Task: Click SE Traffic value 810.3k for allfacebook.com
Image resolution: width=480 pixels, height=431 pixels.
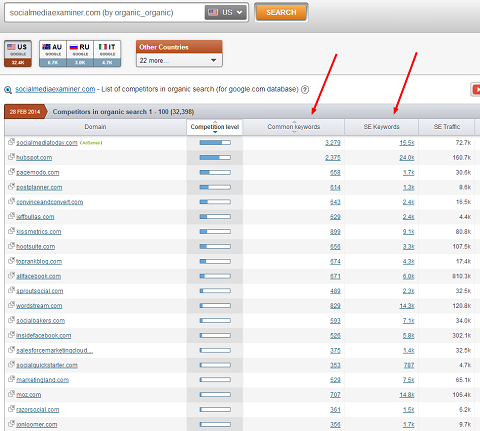Action: [x=461, y=276]
